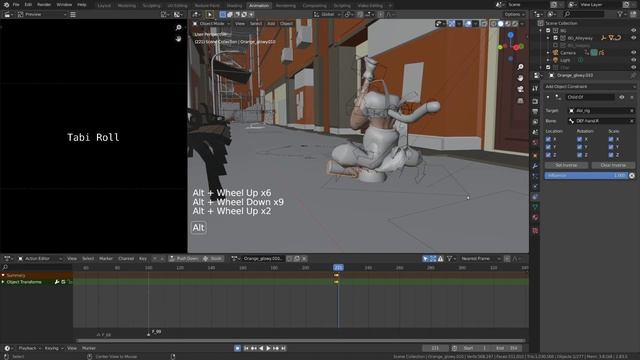The width and height of the screenshot is (640, 360).
Task: Open the Scene properties tab
Action: click(x=535, y=132)
